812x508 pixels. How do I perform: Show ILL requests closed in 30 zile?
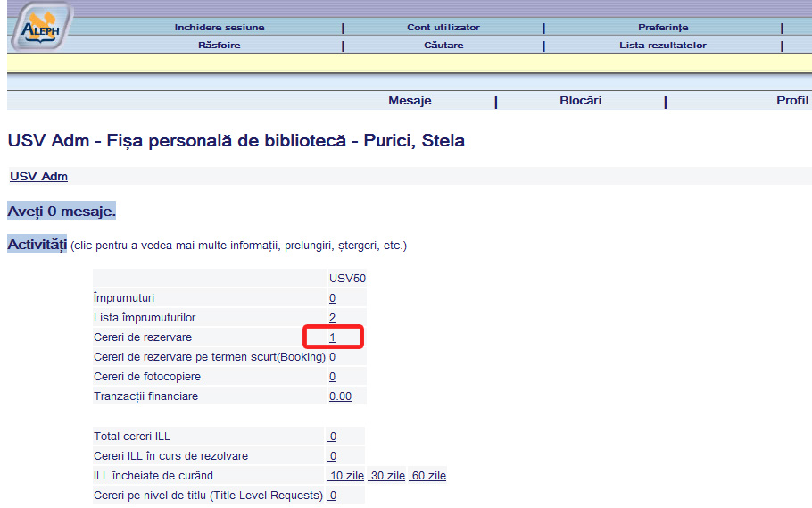387,476
